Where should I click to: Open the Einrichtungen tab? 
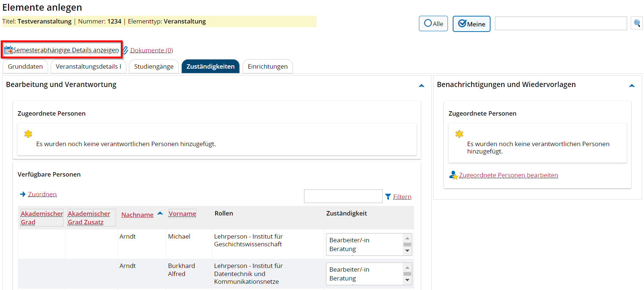click(268, 66)
